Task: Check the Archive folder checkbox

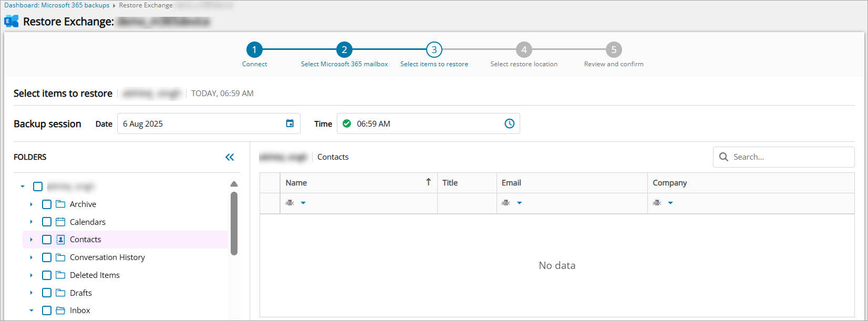Action: [x=47, y=204]
